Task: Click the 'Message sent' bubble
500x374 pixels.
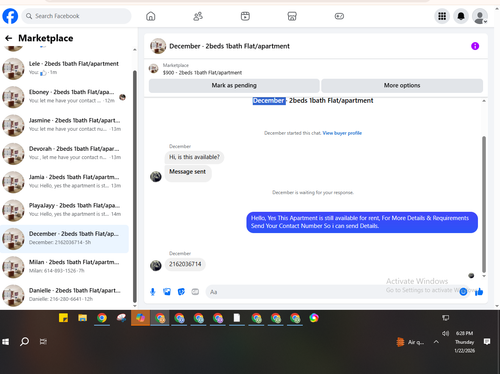Action: coord(188,172)
